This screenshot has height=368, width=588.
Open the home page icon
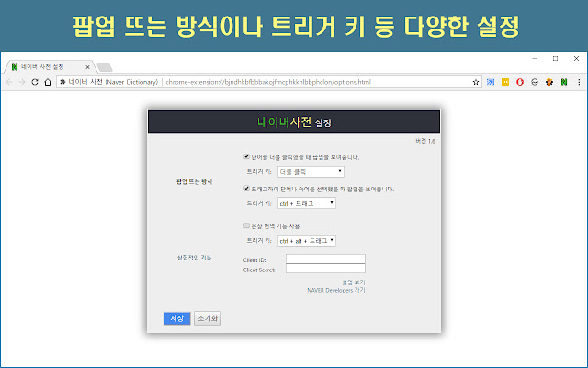pos(48,82)
